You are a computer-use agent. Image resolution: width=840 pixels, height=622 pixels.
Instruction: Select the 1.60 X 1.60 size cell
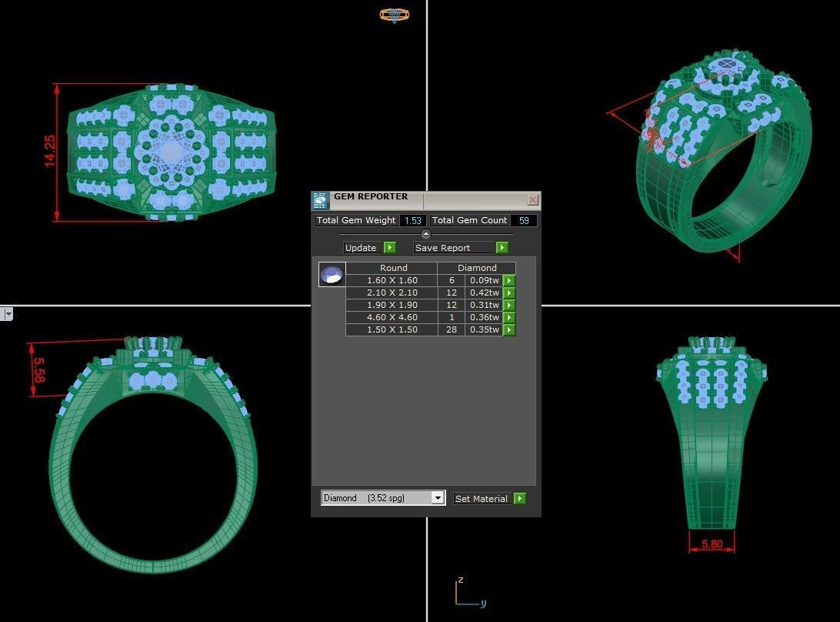(392, 280)
